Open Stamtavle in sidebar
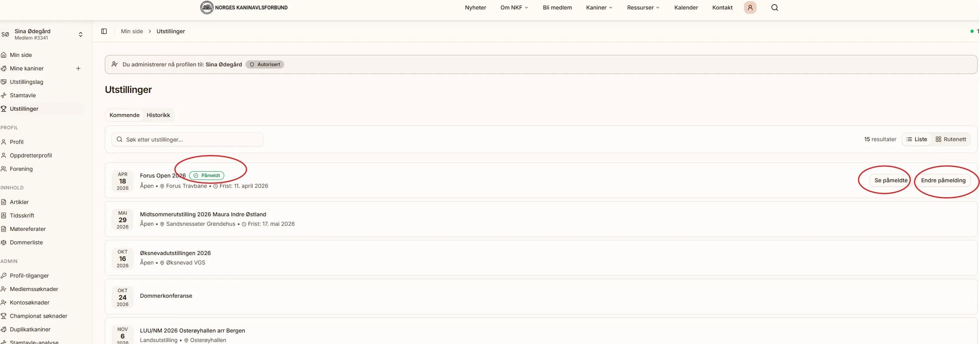Image resolution: width=980 pixels, height=344 pixels. click(x=23, y=95)
